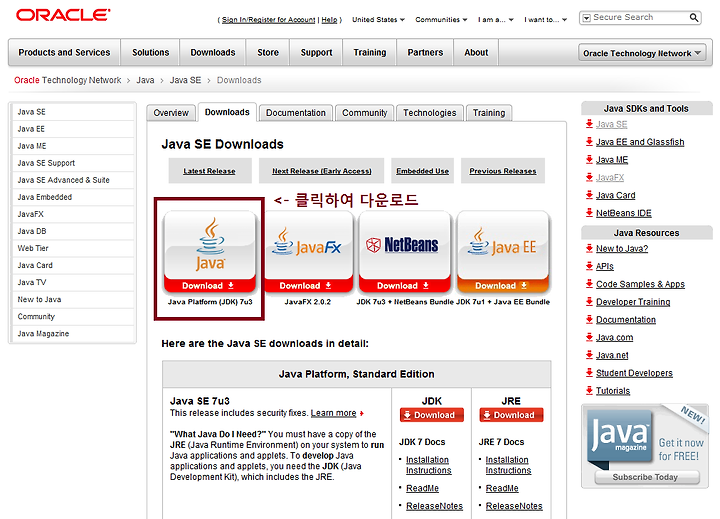Open the I want to... dropdown
This screenshot has width=720, height=519.
[546, 20]
